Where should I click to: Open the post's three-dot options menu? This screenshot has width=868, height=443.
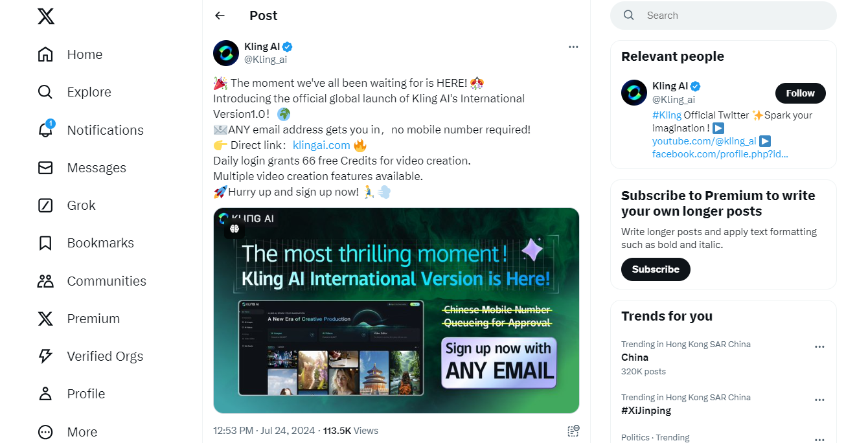tap(573, 47)
